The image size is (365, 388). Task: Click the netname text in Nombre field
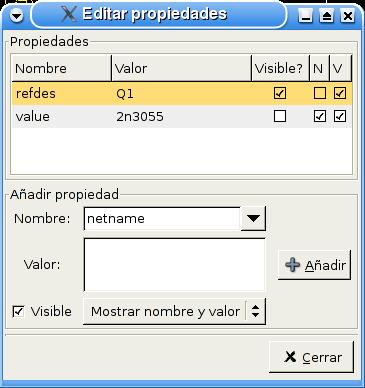(116, 219)
